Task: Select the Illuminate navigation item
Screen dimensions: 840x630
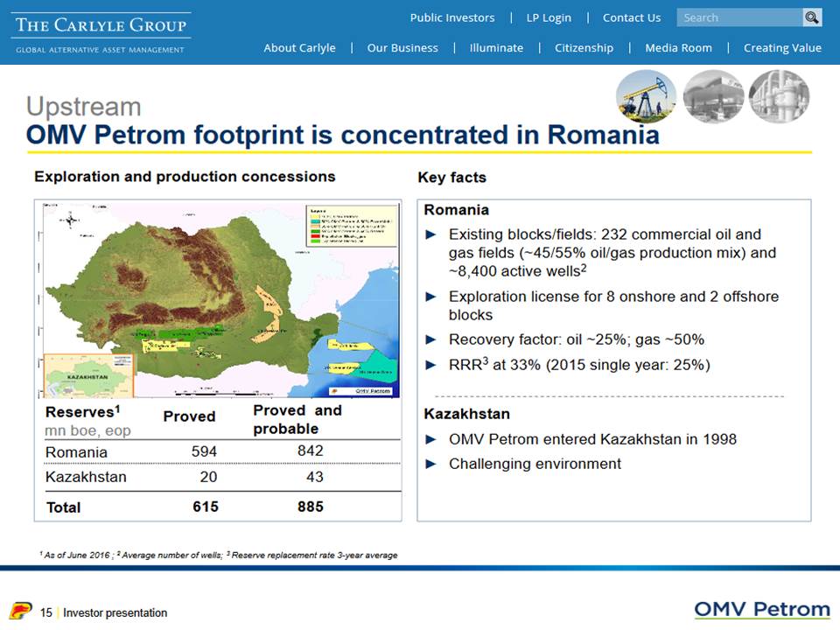Action: (x=496, y=48)
